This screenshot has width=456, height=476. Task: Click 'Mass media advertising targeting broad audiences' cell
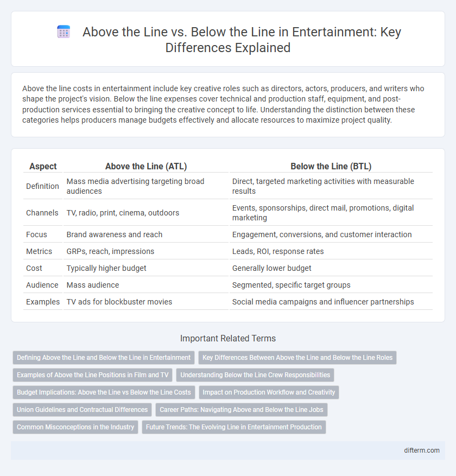pos(145,186)
